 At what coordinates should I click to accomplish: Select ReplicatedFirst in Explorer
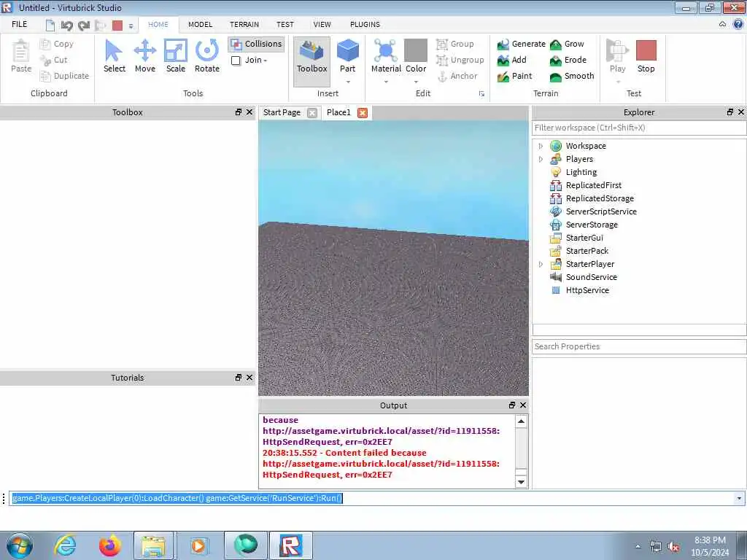pos(593,185)
